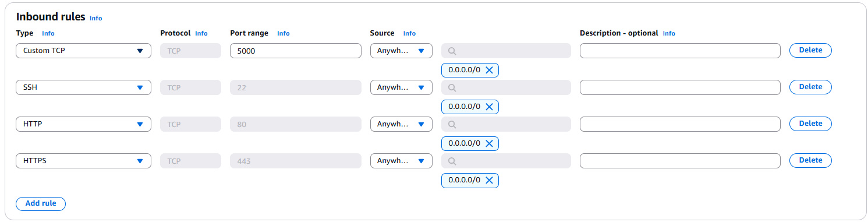Viewport: 868px width, 222px height.
Task: Open Info link next to Type
Action: [48, 33]
